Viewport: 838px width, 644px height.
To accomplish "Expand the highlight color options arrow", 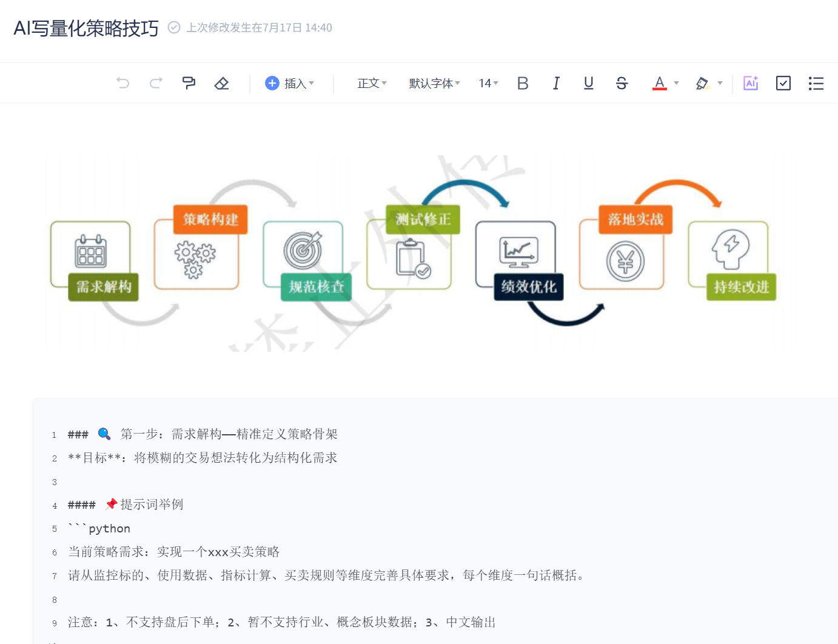I will tap(720, 83).
